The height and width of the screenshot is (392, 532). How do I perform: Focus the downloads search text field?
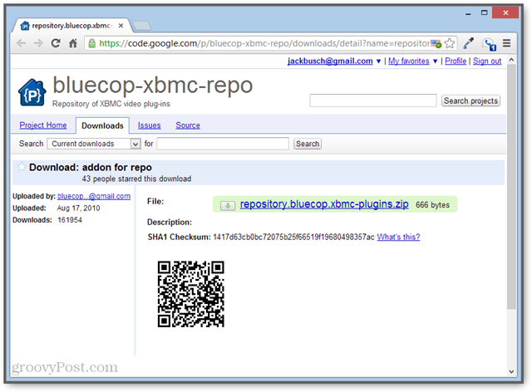[x=223, y=144]
